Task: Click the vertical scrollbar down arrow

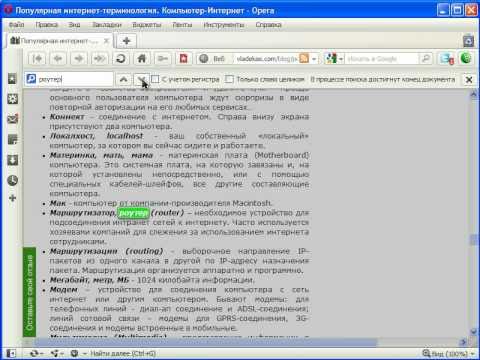Action: coord(474,332)
